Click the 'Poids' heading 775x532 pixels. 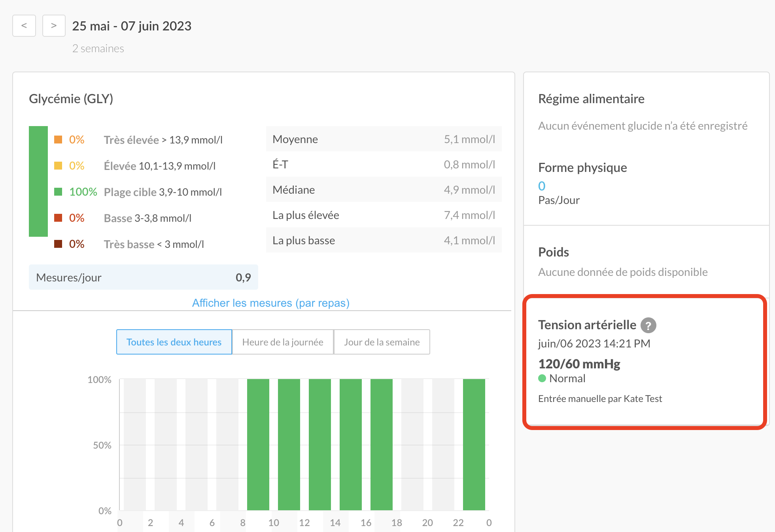[x=554, y=252]
